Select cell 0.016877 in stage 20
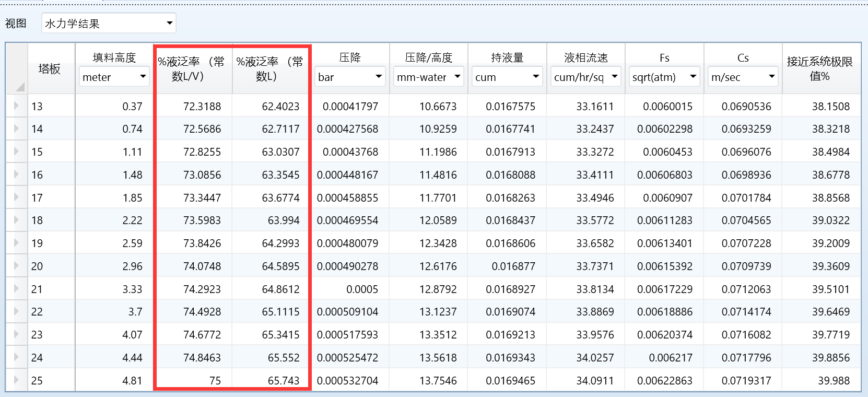Image resolution: width=868 pixels, height=397 pixels. pos(507,266)
